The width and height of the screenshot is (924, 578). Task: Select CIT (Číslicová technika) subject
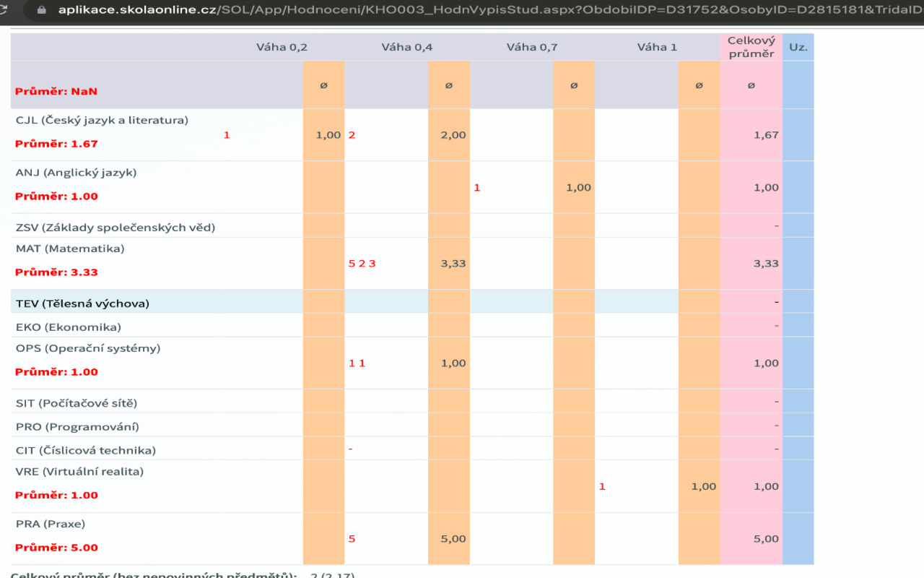(86, 451)
